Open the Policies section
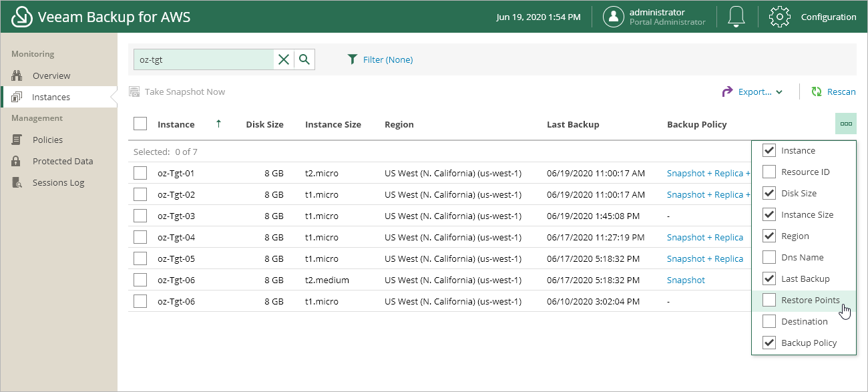The height and width of the screenshot is (392, 868). coord(47,140)
